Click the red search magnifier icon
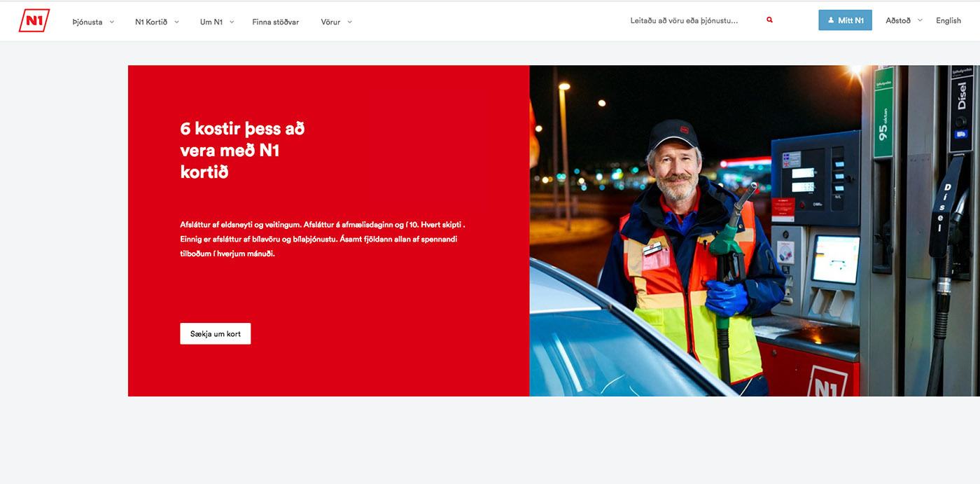 click(x=770, y=20)
